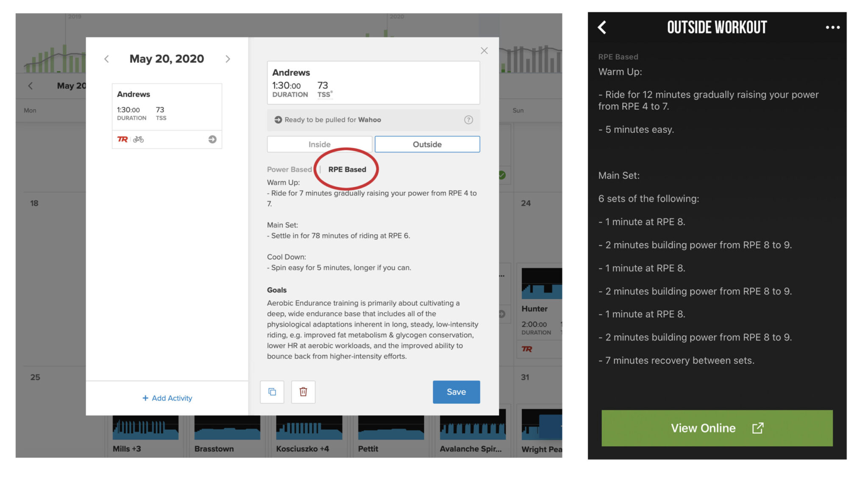Delete the workout with the trash icon
868x479 pixels.
303,392
